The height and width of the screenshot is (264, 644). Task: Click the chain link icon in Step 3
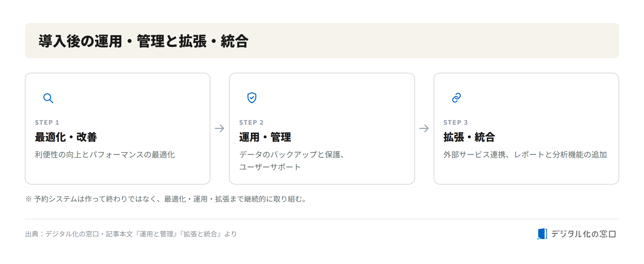pyautogui.click(x=456, y=98)
